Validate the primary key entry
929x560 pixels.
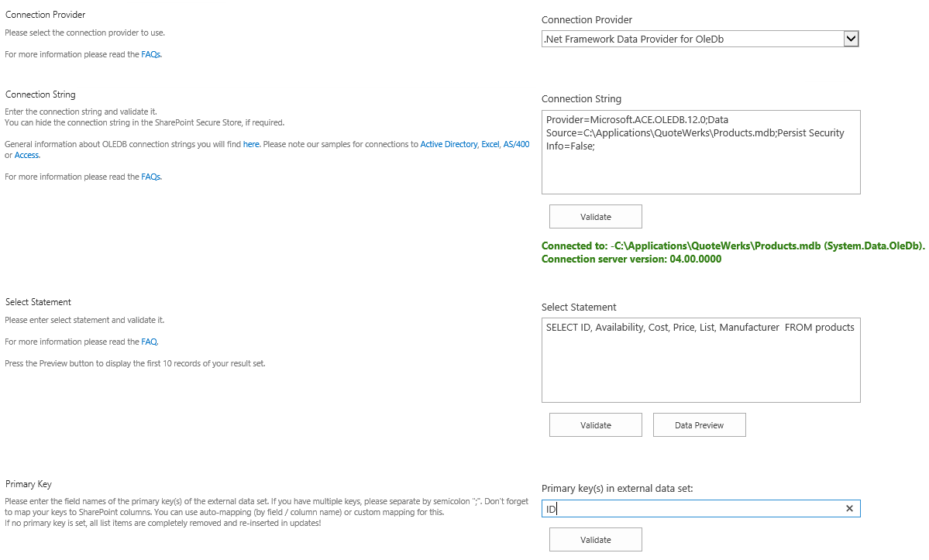(x=595, y=540)
